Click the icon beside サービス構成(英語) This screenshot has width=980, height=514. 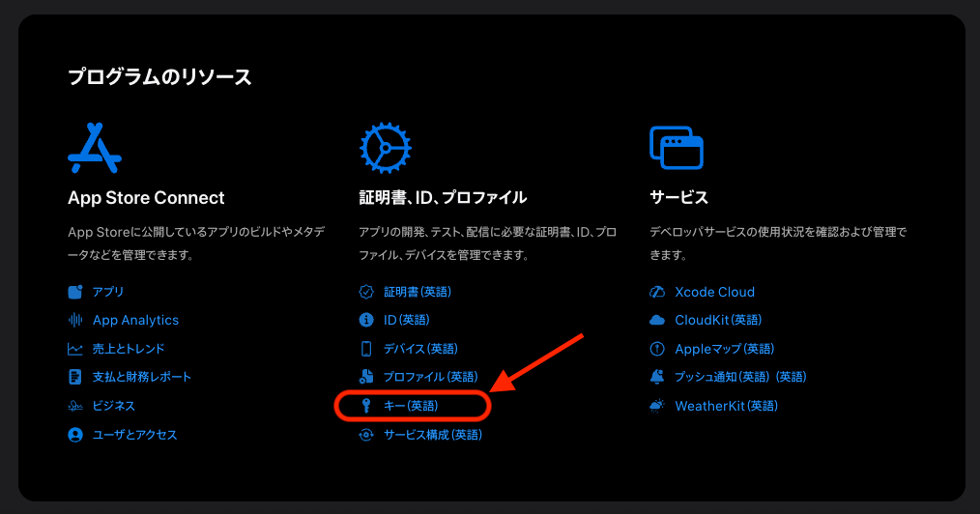pos(366,435)
